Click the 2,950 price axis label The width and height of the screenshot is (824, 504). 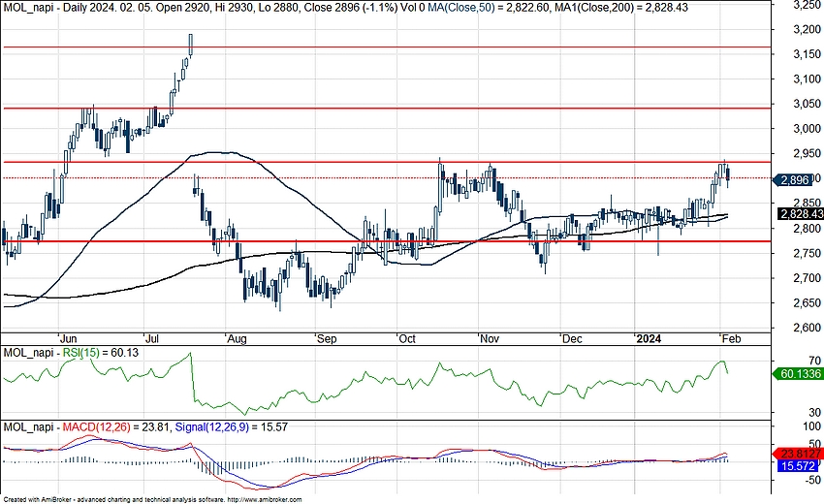coord(808,153)
